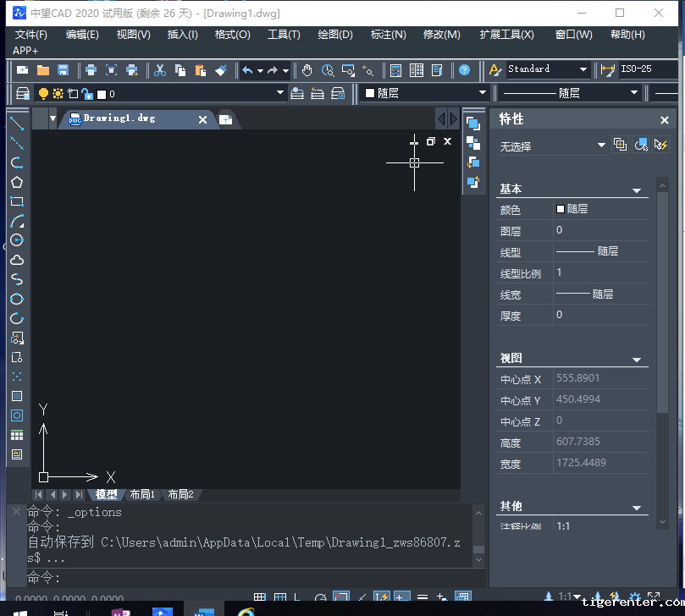Click the Print icon in toolbar
The image size is (685, 616).
91,70
